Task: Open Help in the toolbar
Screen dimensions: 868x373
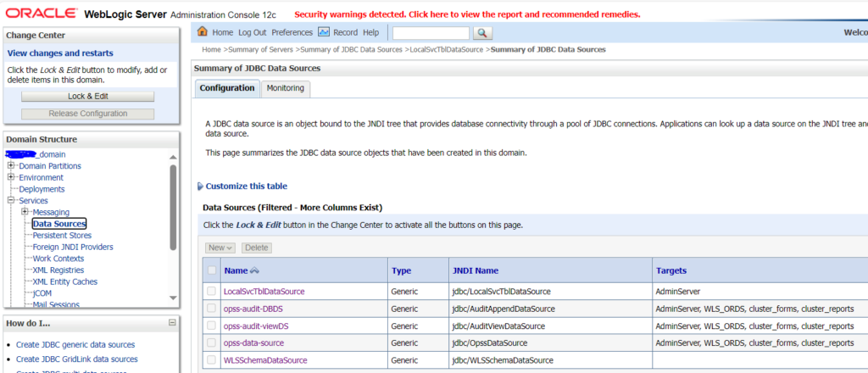Action: pyautogui.click(x=371, y=33)
